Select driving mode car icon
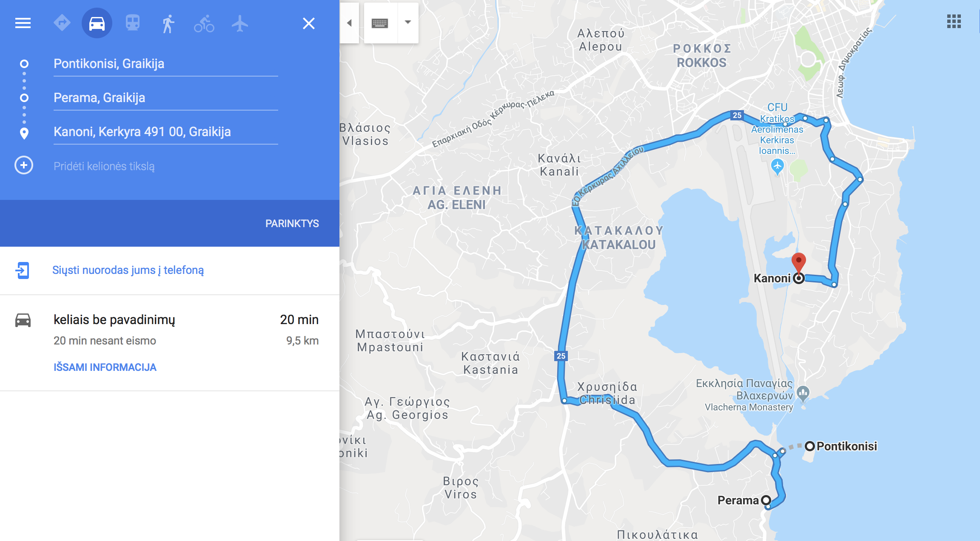Viewport: 980px width, 541px height. click(97, 23)
